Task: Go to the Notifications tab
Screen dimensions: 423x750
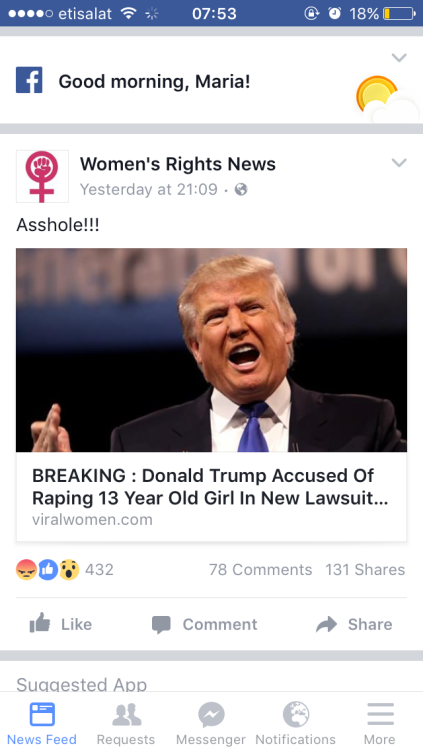Action: pyautogui.click(x=296, y=723)
